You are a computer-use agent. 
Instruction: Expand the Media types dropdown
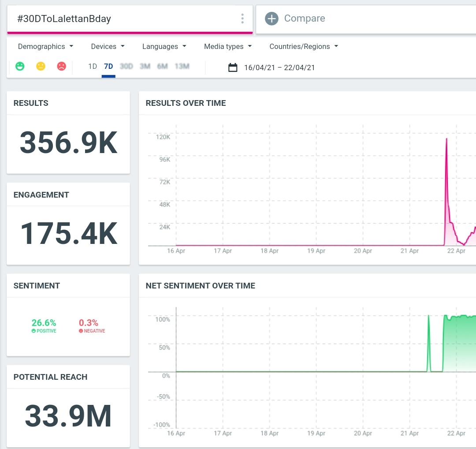(228, 46)
